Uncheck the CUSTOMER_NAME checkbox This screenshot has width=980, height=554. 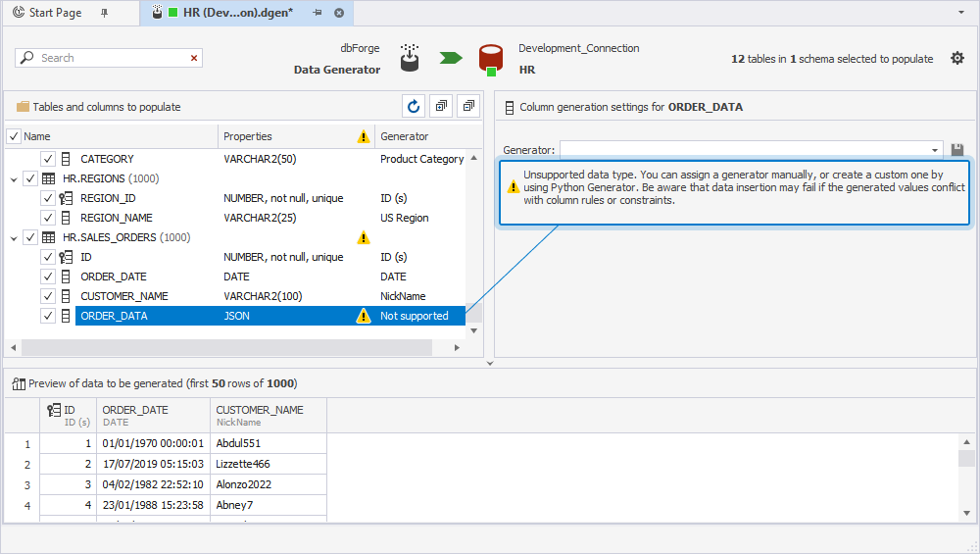pos(48,296)
